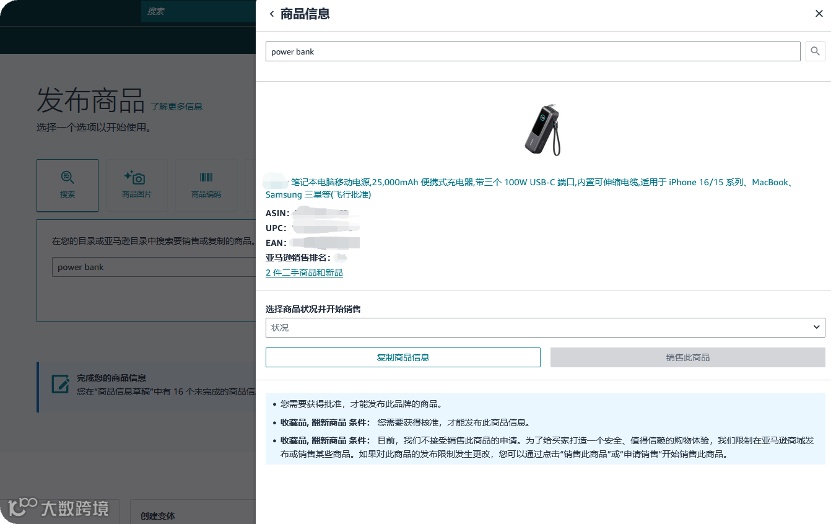Click the magnifier search button in panel
Screen dimensions: 832x524
coord(815,51)
